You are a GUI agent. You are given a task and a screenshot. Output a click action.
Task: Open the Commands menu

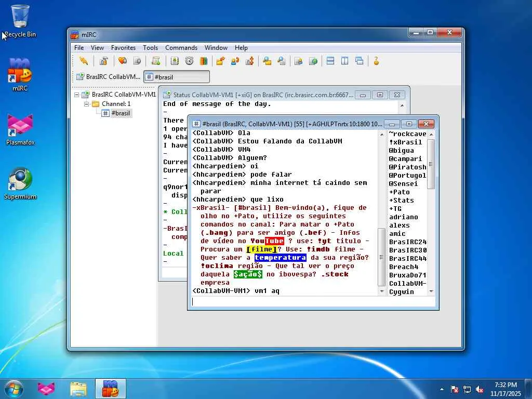pyautogui.click(x=181, y=48)
